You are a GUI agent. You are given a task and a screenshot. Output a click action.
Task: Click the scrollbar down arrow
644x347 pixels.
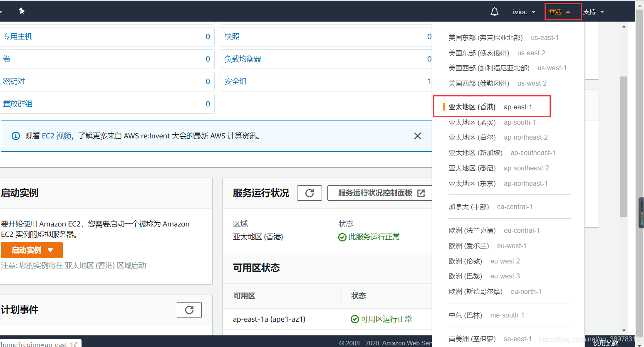point(624,330)
